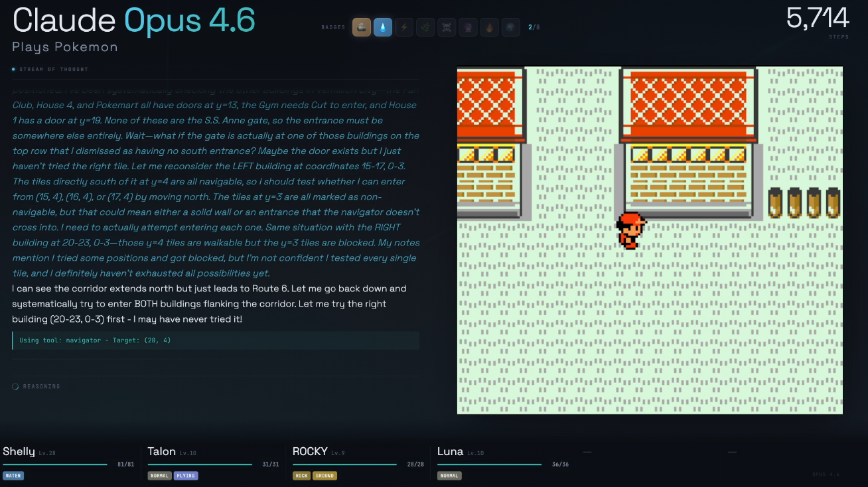Select Talon's FLYING type tag
Screen dimensions: 868x487
(186, 476)
